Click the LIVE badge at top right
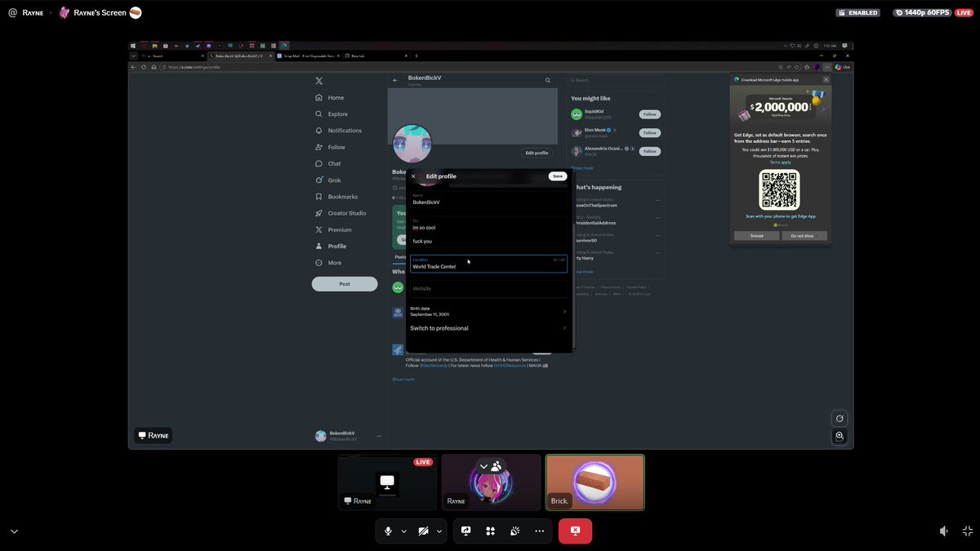The height and width of the screenshot is (551, 980). pos(964,13)
